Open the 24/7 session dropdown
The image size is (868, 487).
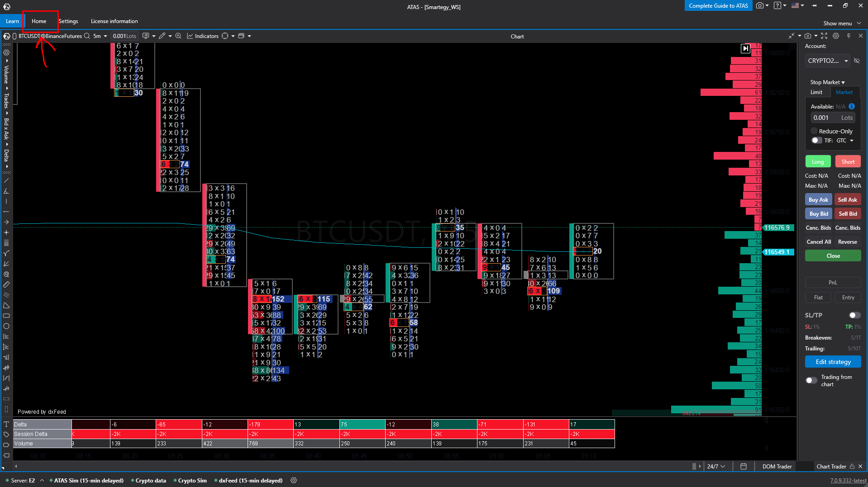pyautogui.click(x=716, y=466)
